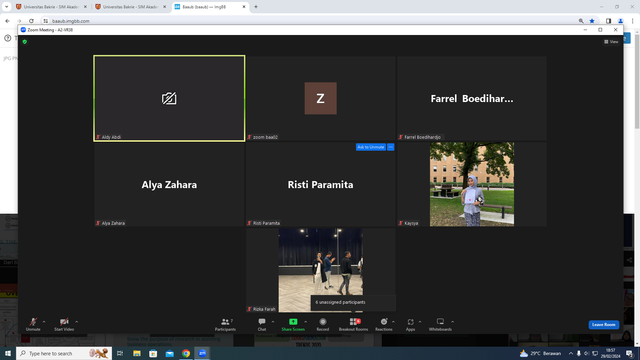The height and width of the screenshot is (360, 640).
Task: Click the Leave Room button
Action: [x=604, y=324]
